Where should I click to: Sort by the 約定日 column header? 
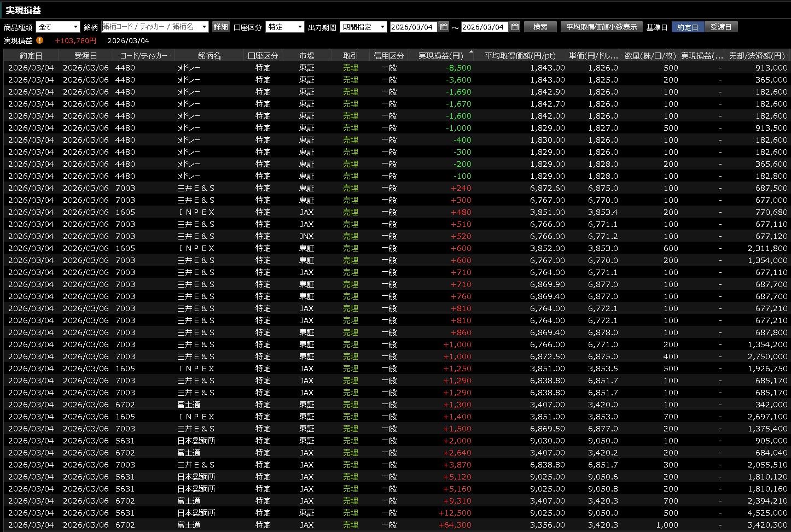click(31, 56)
